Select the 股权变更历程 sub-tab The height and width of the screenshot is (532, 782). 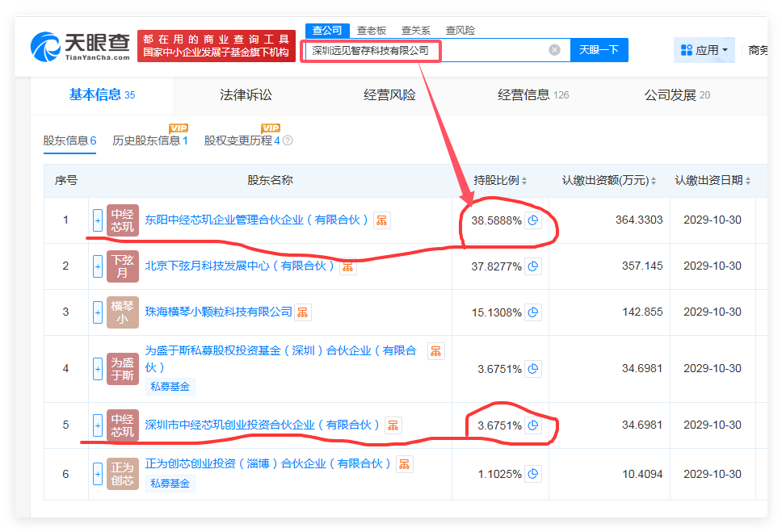242,141
